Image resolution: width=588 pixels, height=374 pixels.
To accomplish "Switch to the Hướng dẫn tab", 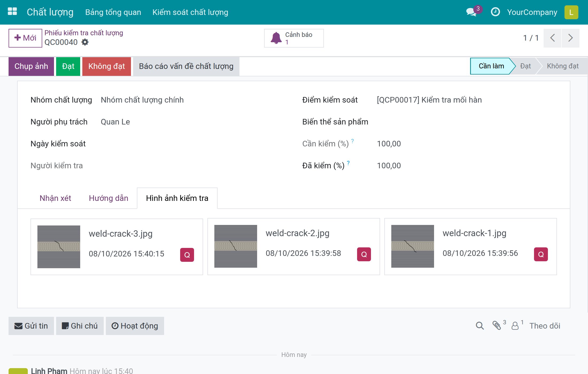I will 109,198.
